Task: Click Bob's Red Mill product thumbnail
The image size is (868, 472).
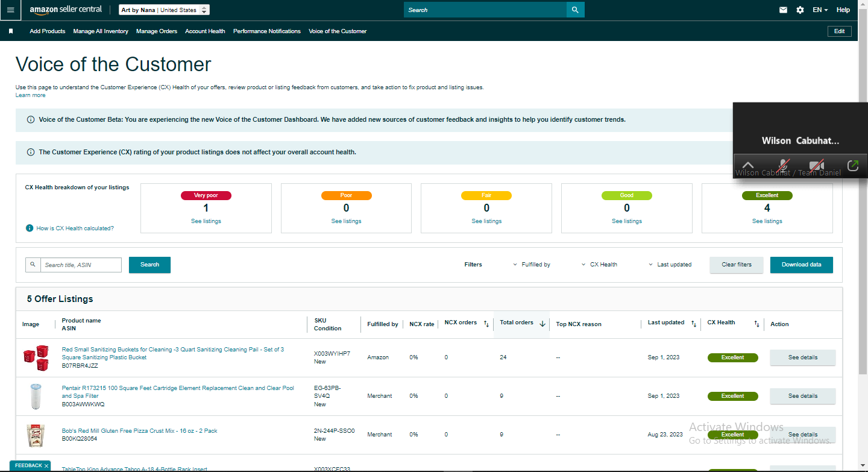Action: pos(36,435)
